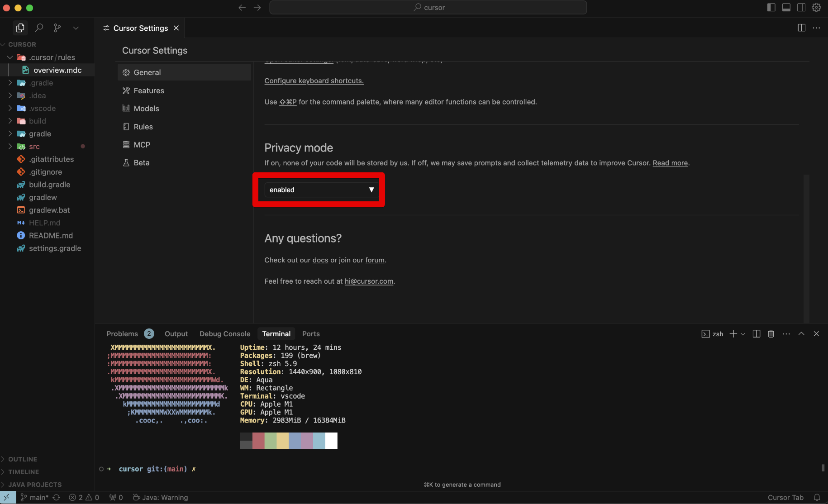Image resolution: width=828 pixels, height=504 pixels.
Task: Open the Search view icon
Action: click(39, 28)
